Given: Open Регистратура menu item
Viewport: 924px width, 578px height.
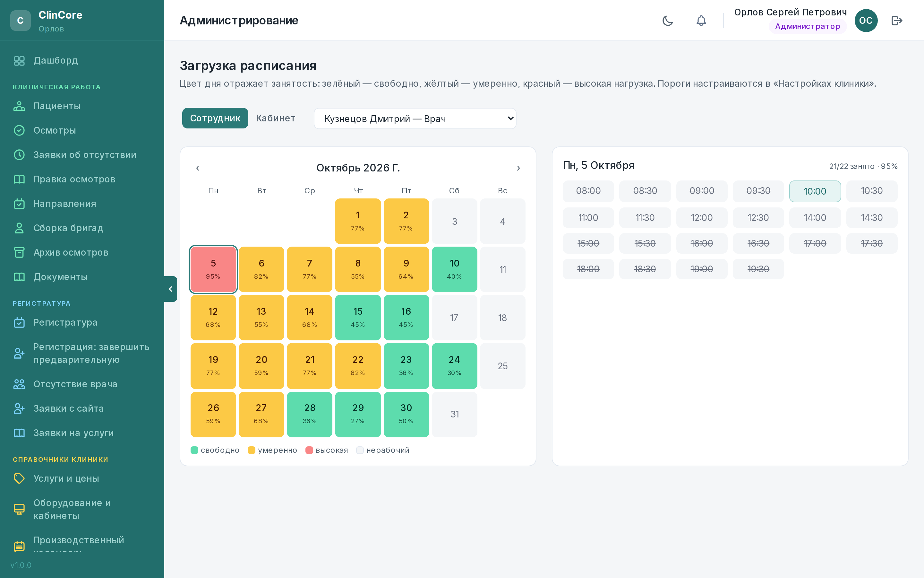Looking at the screenshot, I should [82, 322].
